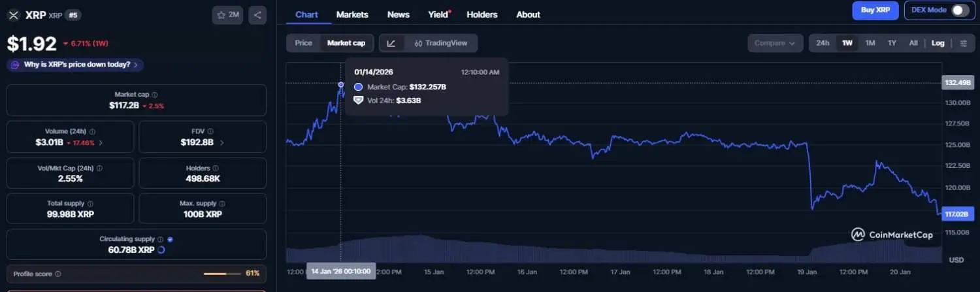Click the Buy XRP button
Image resolution: width=980 pixels, height=292 pixels.
(875, 10)
